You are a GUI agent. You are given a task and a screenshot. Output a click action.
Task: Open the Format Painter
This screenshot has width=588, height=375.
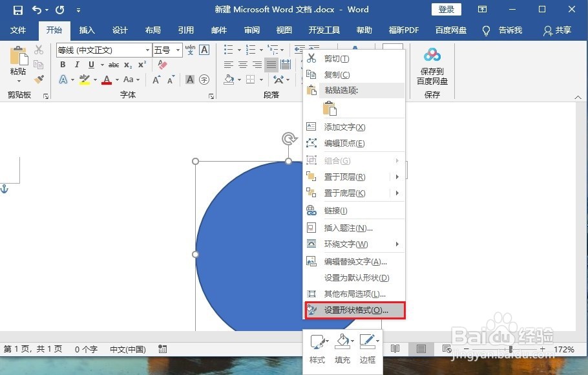click(37, 79)
